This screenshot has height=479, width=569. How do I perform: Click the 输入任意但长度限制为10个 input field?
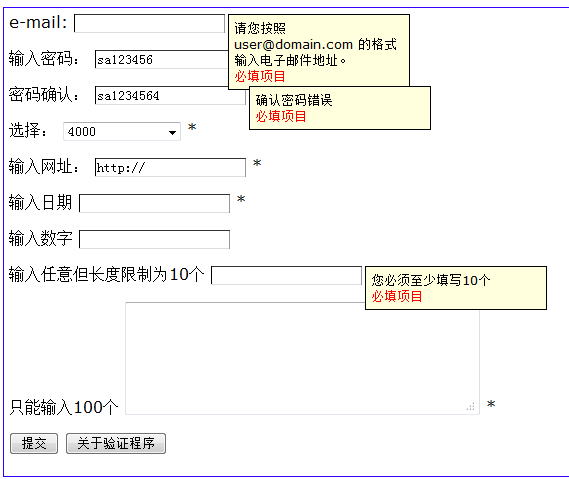point(287,275)
